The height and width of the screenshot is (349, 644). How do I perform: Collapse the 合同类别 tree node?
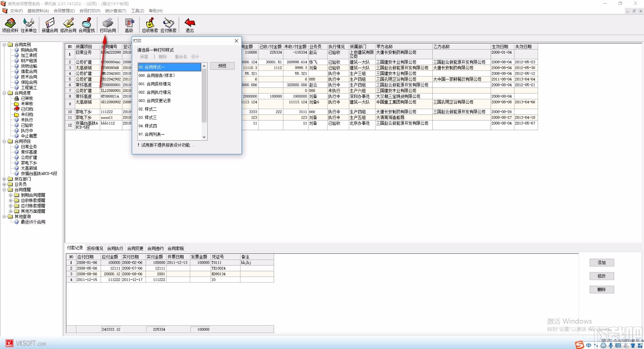click(x=4, y=45)
